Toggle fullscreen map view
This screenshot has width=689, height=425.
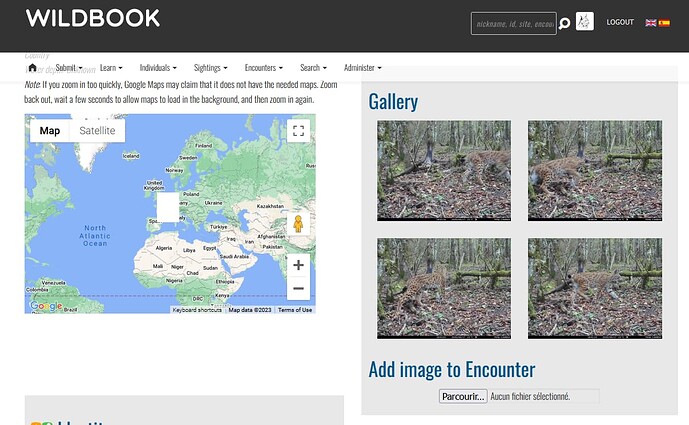(298, 131)
